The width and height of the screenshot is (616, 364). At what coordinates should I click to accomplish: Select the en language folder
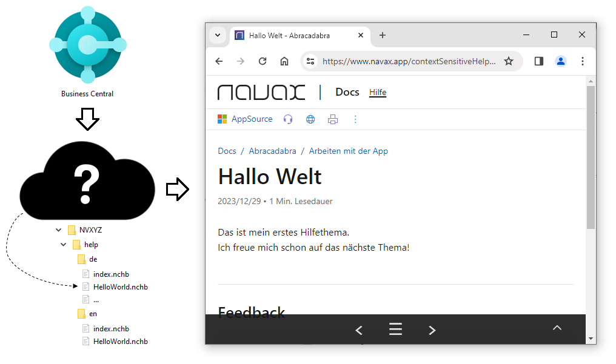pos(87,314)
